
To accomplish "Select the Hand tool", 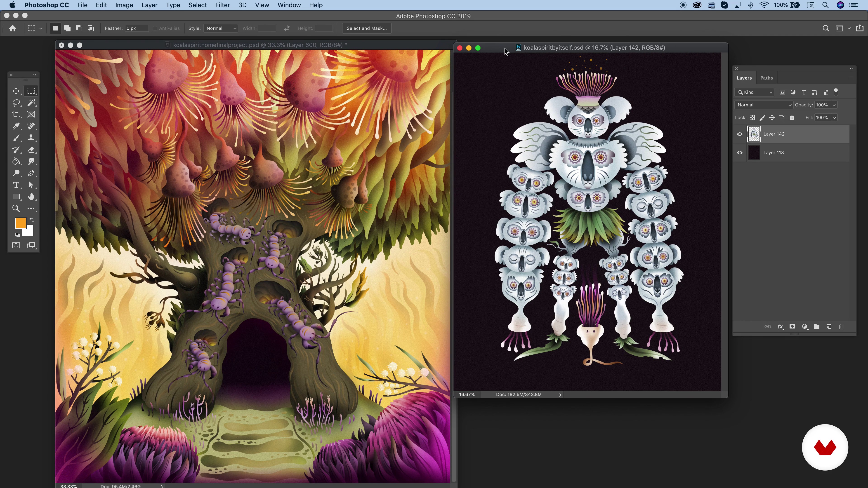I will click(31, 197).
